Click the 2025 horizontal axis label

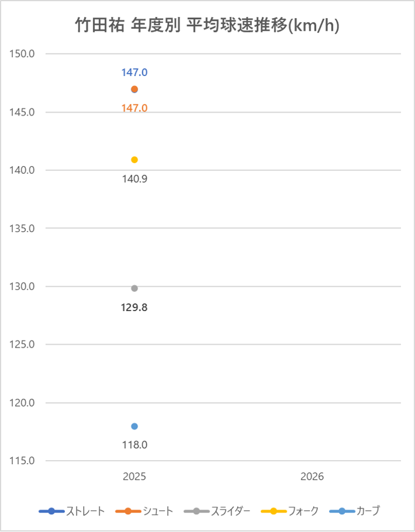point(134,477)
